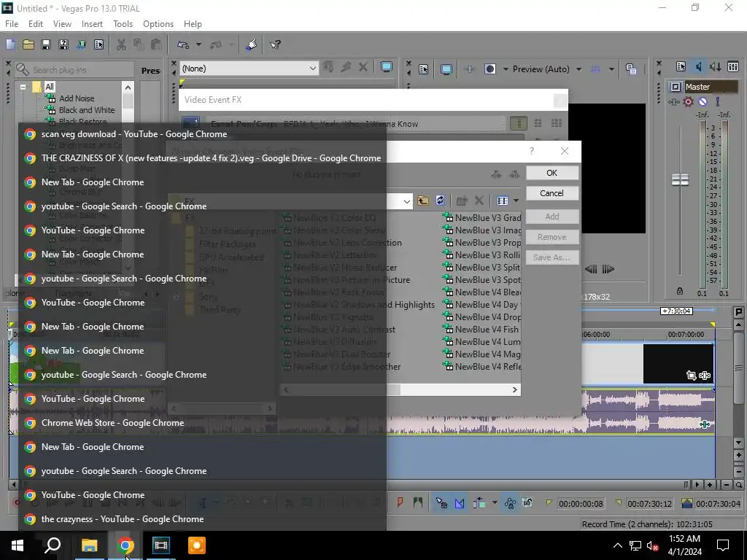Toggle split screen view in preview

click(x=489, y=69)
